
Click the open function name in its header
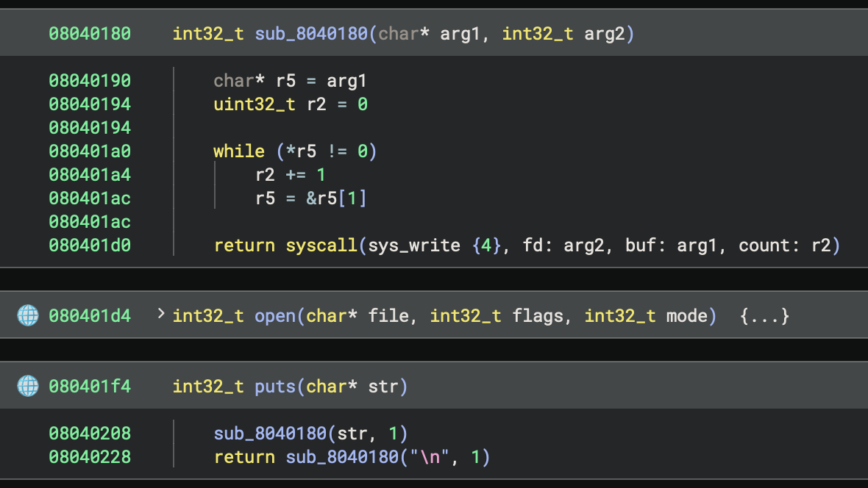pyautogui.click(x=275, y=316)
